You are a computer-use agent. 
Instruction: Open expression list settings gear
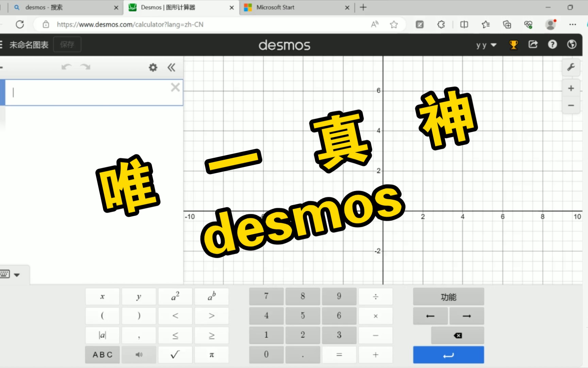[153, 67]
